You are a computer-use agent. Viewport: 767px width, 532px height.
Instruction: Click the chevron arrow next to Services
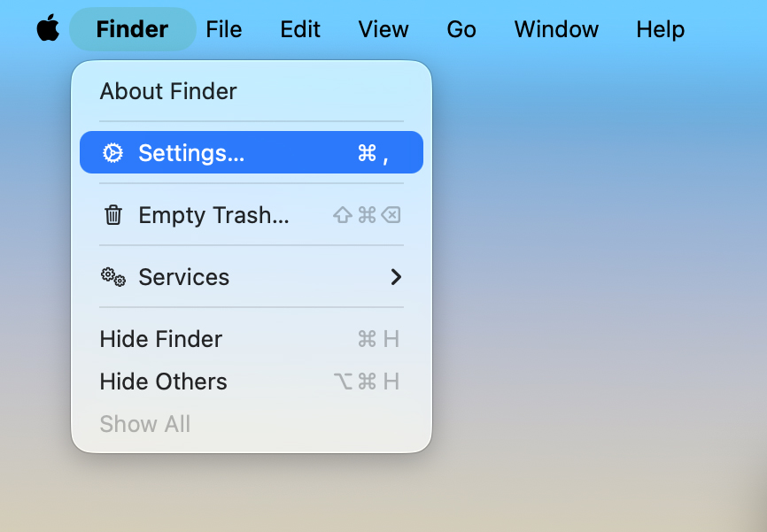click(396, 277)
